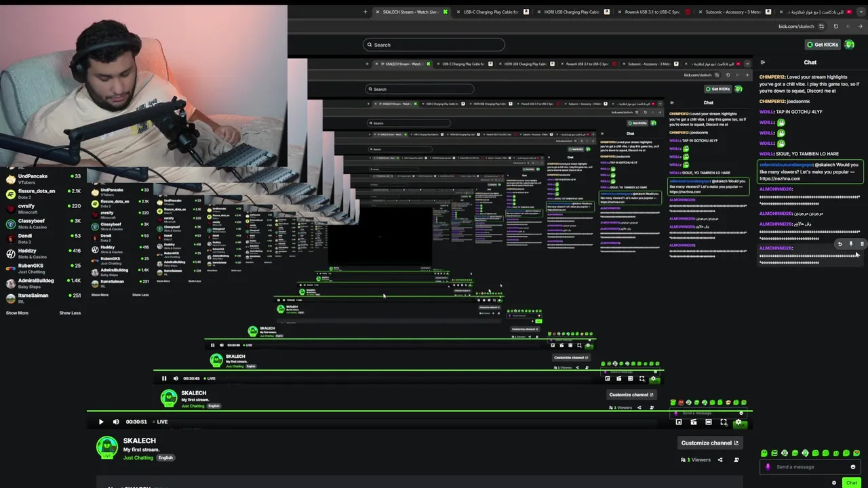This screenshot has width=868, height=488.
Task: Open settings gear of the outermost player
Action: pos(738,422)
